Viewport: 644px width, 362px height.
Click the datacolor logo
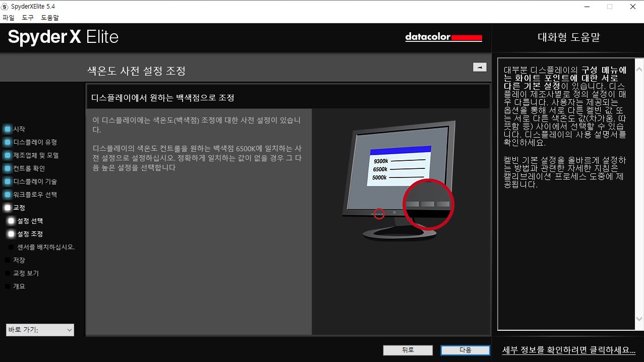[444, 37]
